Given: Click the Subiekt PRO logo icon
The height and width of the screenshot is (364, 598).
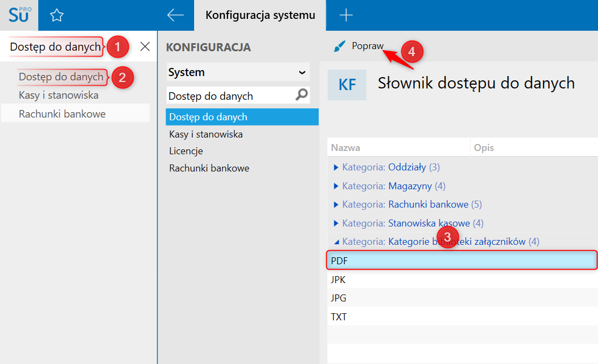Looking at the screenshot, I should click(19, 15).
